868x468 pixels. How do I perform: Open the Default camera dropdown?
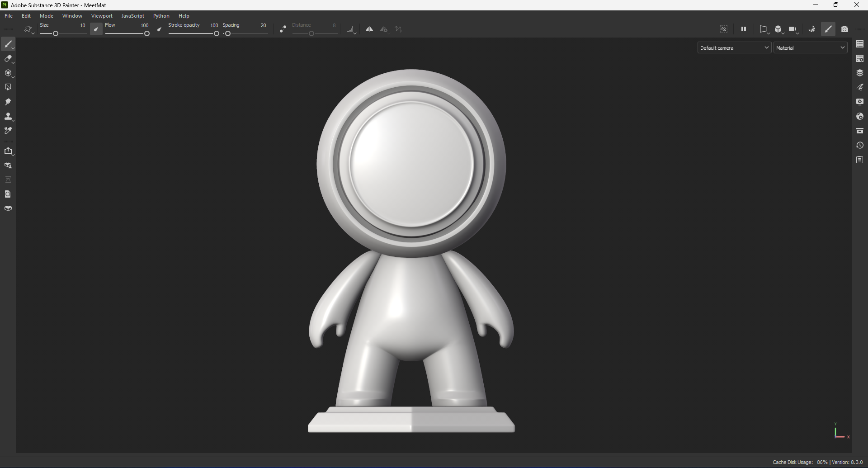click(x=734, y=47)
